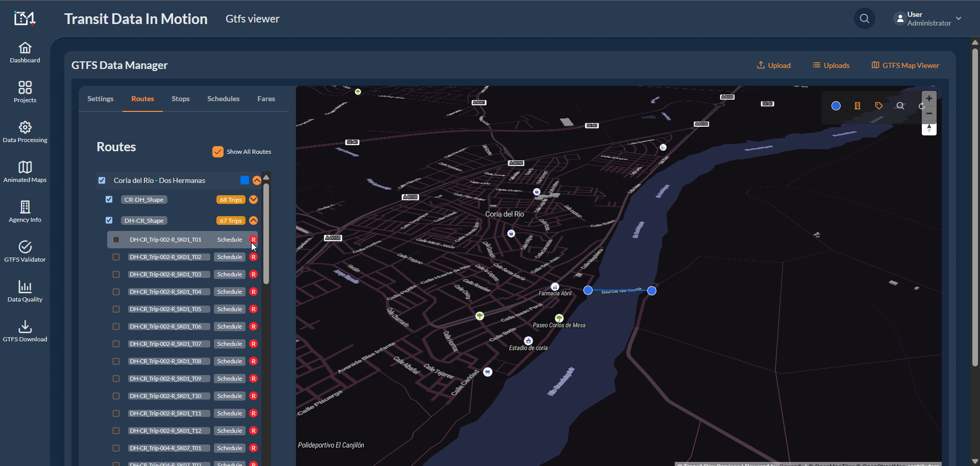Open Schedule for DH-CR_Trip-002-R_SK01_T05

229,309
